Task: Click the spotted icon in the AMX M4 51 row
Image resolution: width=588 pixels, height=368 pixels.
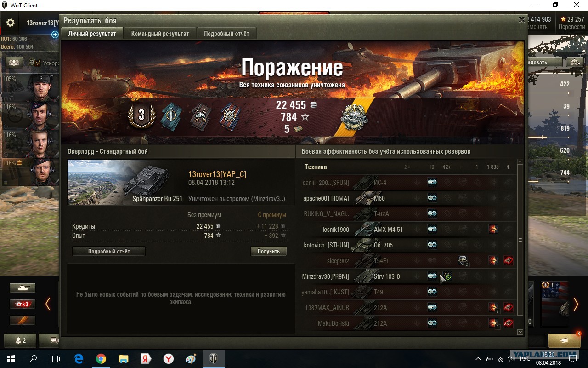Action: (x=432, y=229)
